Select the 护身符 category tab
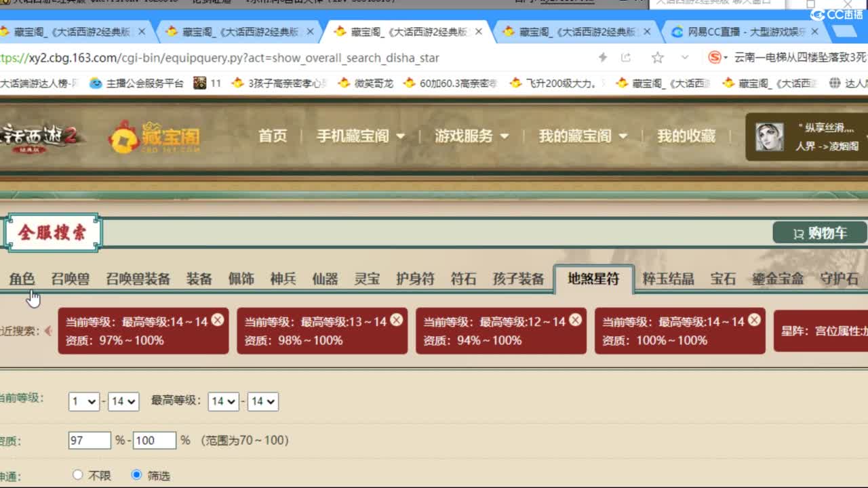Viewport: 868px width, 488px height. point(415,279)
